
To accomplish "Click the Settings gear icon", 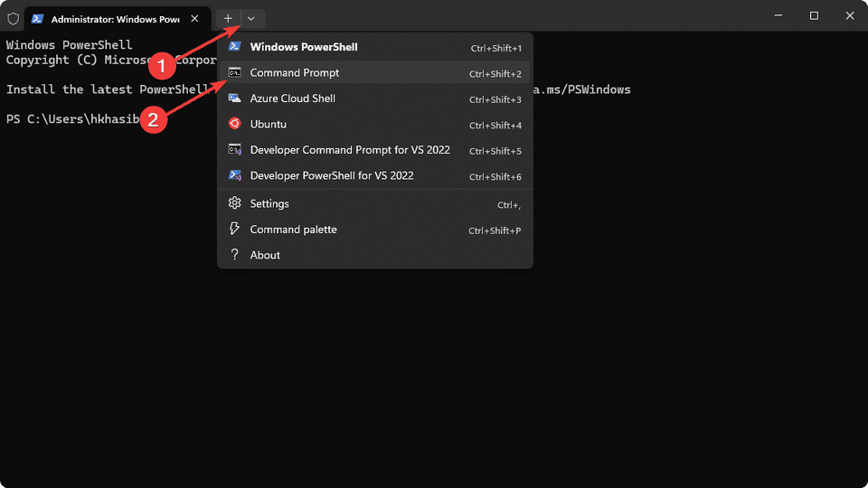I will point(235,203).
